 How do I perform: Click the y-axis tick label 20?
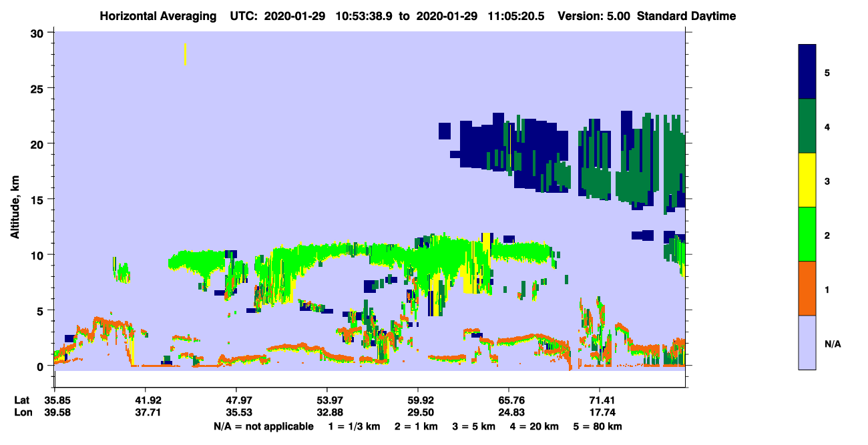pos(39,144)
